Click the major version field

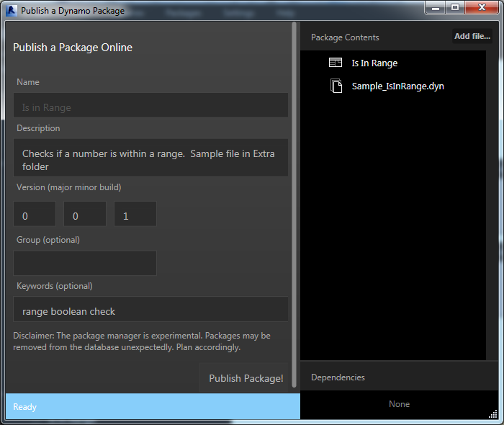pyautogui.click(x=35, y=214)
